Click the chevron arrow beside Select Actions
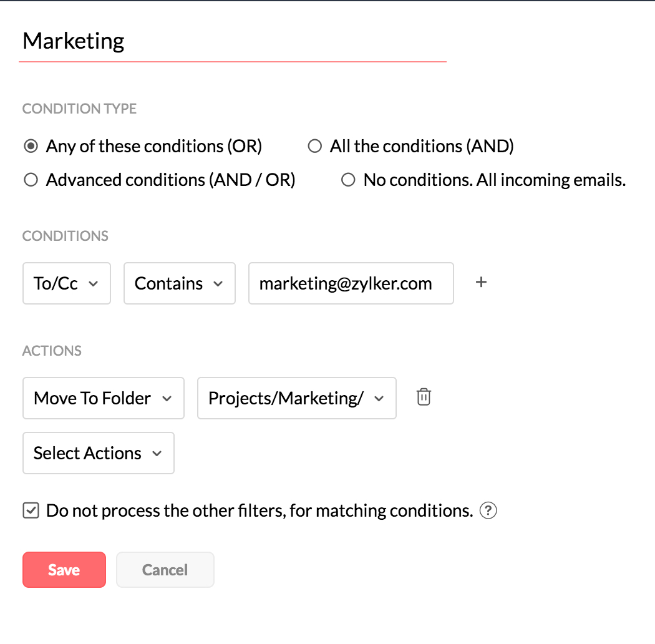 [x=157, y=454]
